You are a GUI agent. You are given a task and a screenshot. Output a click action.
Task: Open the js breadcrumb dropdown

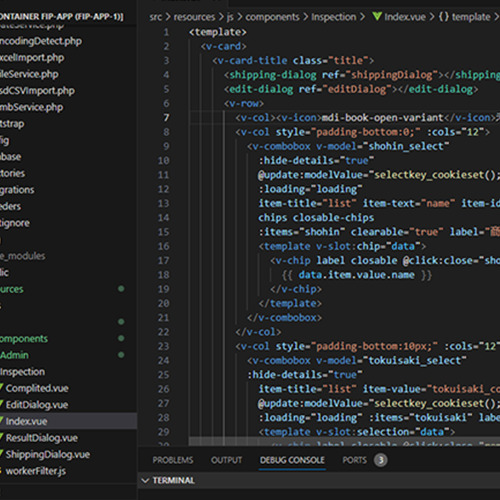230,17
